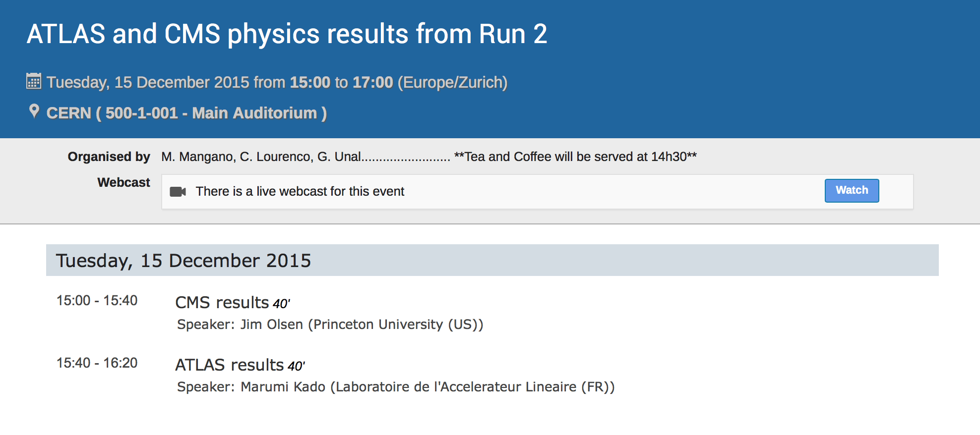The image size is (980, 435).
Task: Click the 15:40 - 16:20 time slot
Action: click(97, 363)
